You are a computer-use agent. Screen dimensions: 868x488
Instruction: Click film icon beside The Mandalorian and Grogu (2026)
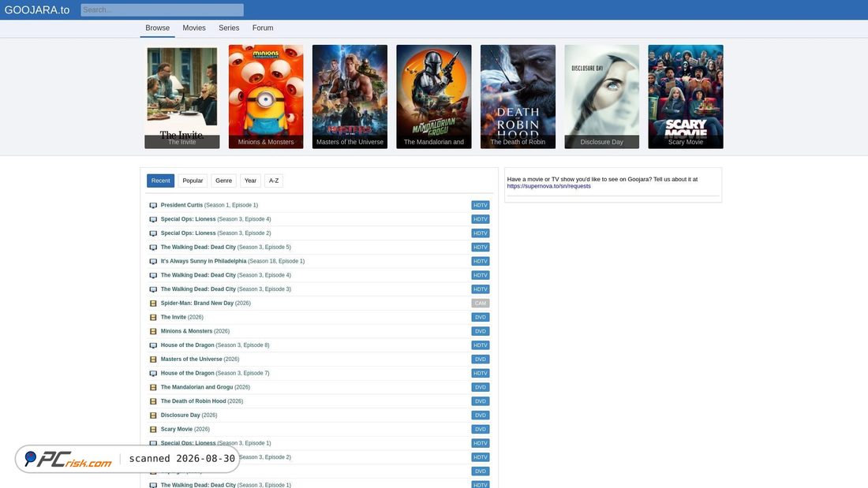click(153, 387)
